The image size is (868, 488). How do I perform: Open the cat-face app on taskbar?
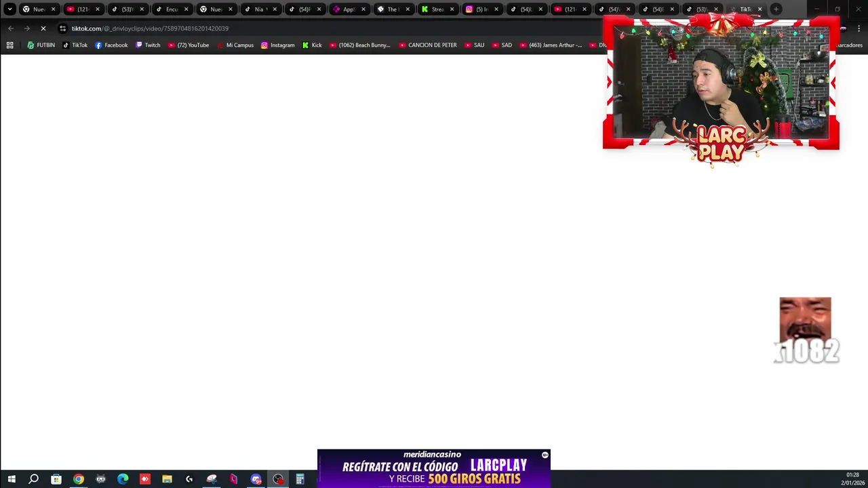coord(100,479)
